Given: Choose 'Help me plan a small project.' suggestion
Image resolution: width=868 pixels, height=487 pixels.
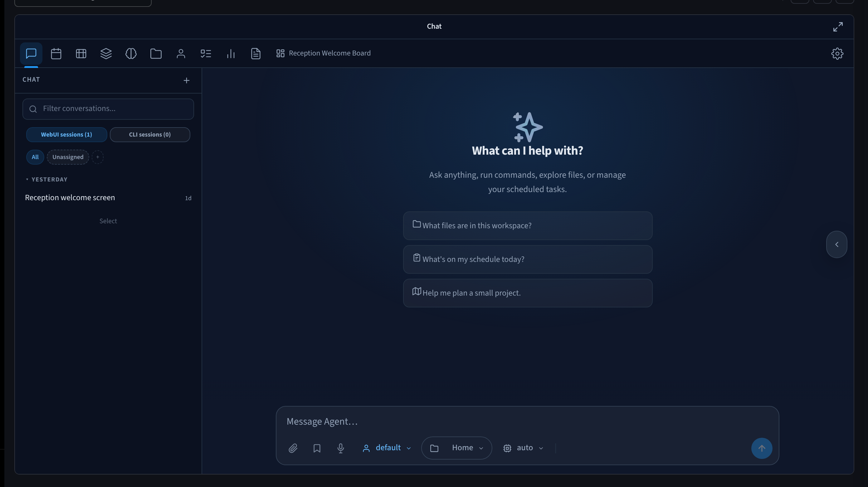Looking at the screenshot, I should pos(527,293).
